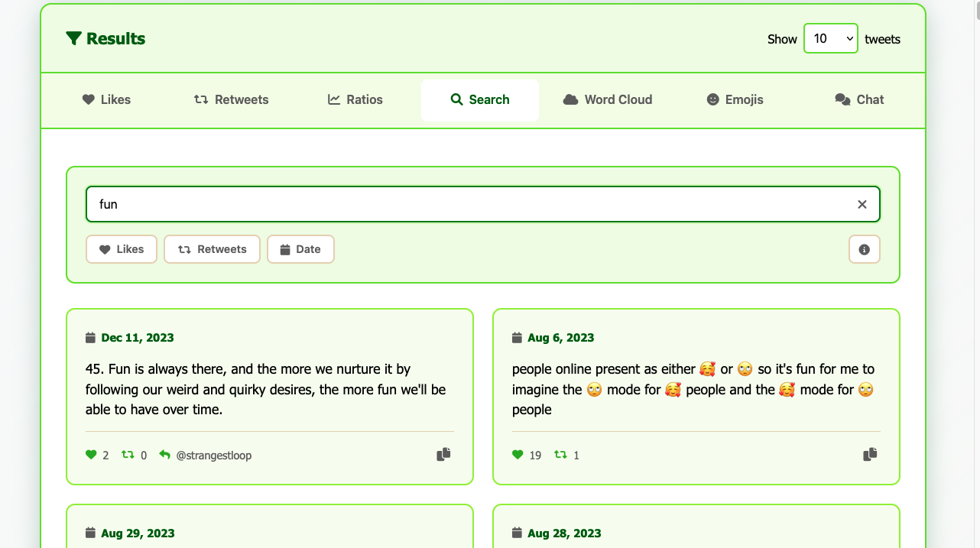Click the search info icon button
The width and height of the screenshot is (980, 548).
(864, 249)
